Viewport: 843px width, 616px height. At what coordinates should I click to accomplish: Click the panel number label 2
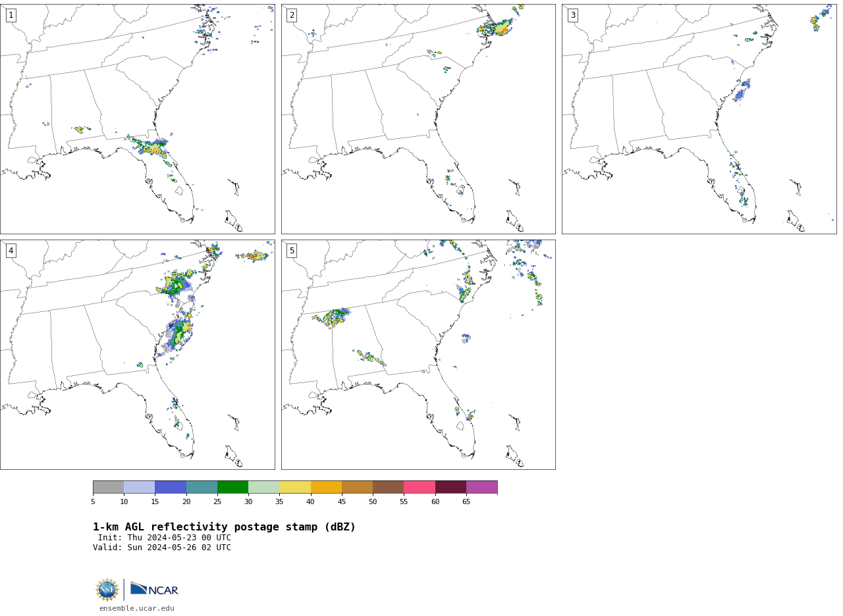point(292,15)
